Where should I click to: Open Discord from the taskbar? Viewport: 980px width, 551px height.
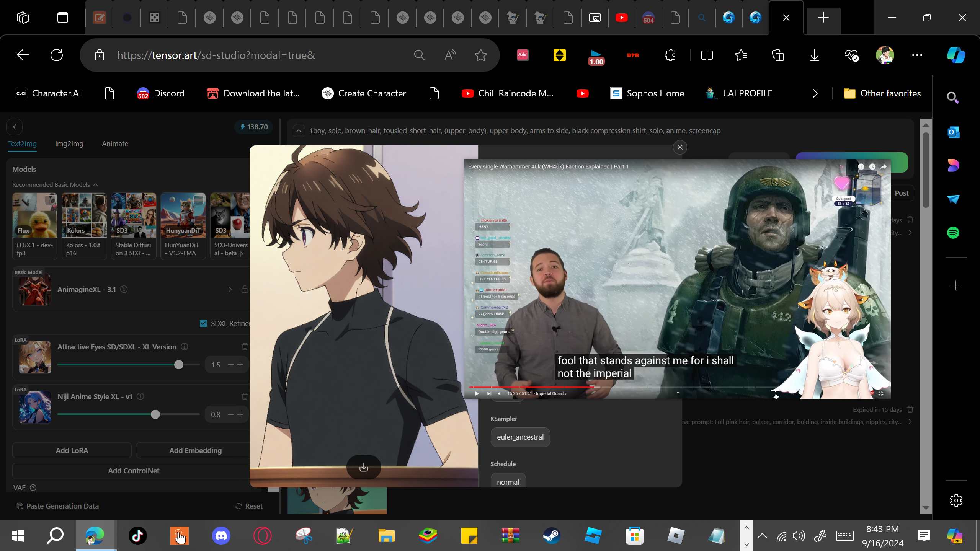tap(221, 536)
